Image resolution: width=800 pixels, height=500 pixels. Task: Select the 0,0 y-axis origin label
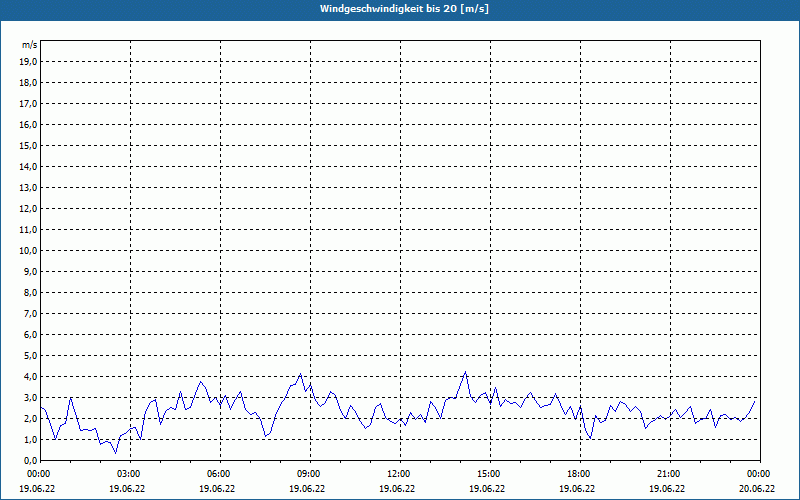tap(31, 460)
